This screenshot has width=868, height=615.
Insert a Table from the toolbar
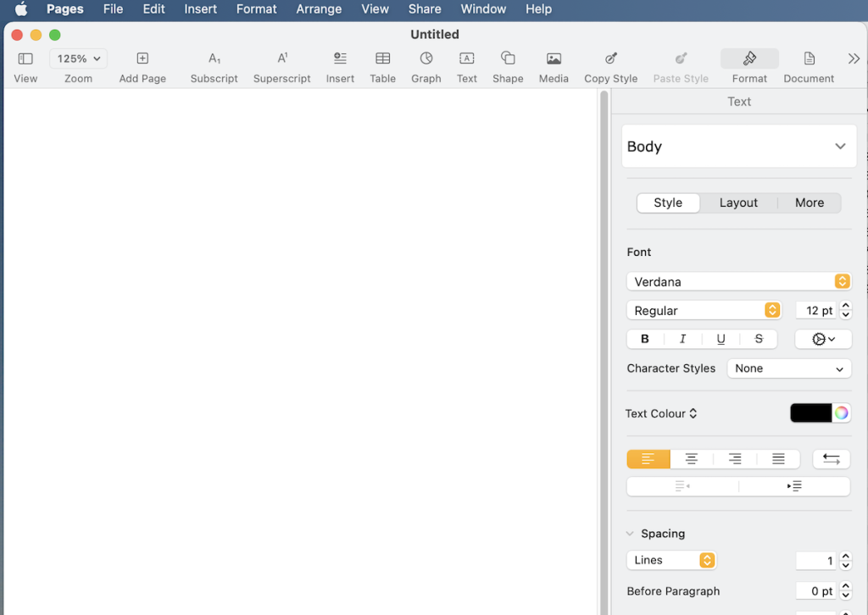click(x=382, y=58)
